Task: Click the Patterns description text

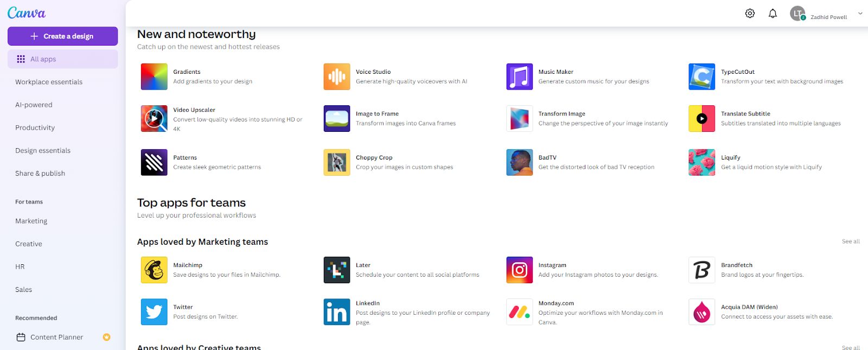Action: coord(217,167)
